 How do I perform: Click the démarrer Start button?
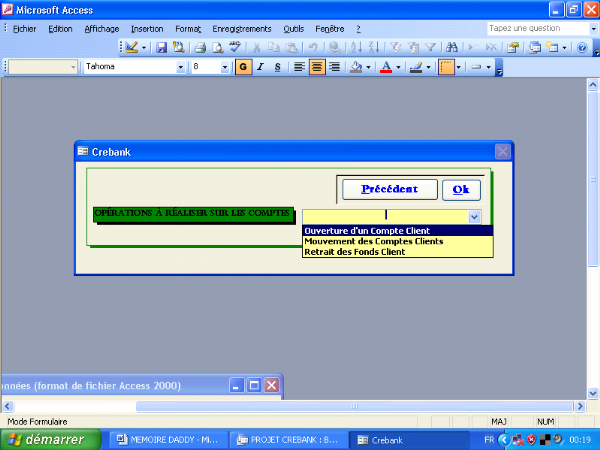51,439
